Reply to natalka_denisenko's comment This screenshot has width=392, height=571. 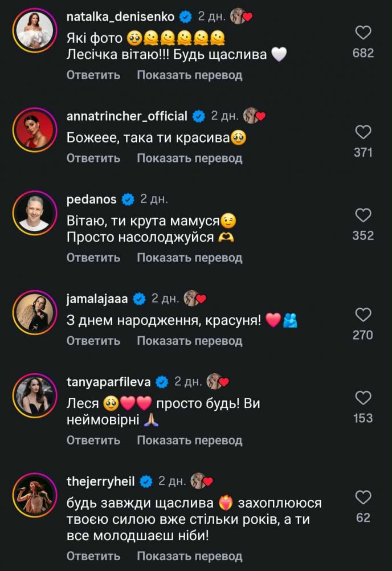tap(93, 75)
